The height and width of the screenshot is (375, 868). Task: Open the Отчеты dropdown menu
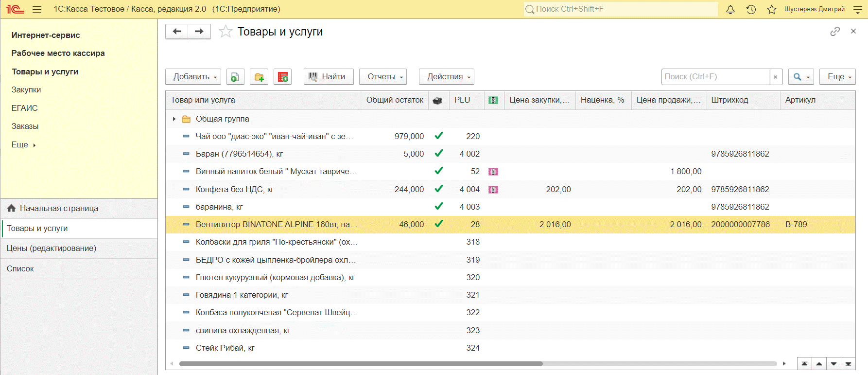pyautogui.click(x=382, y=77)
